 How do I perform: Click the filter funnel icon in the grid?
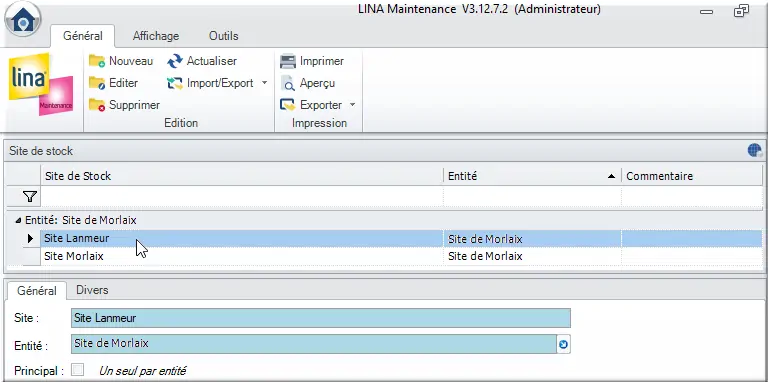pos(30,197)
